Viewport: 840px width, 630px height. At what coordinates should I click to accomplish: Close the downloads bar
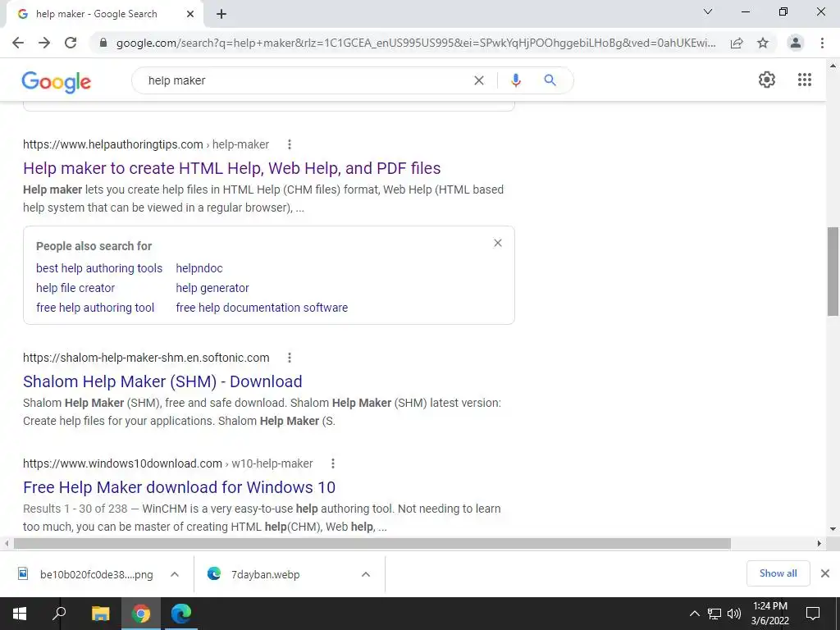(825, 573)
